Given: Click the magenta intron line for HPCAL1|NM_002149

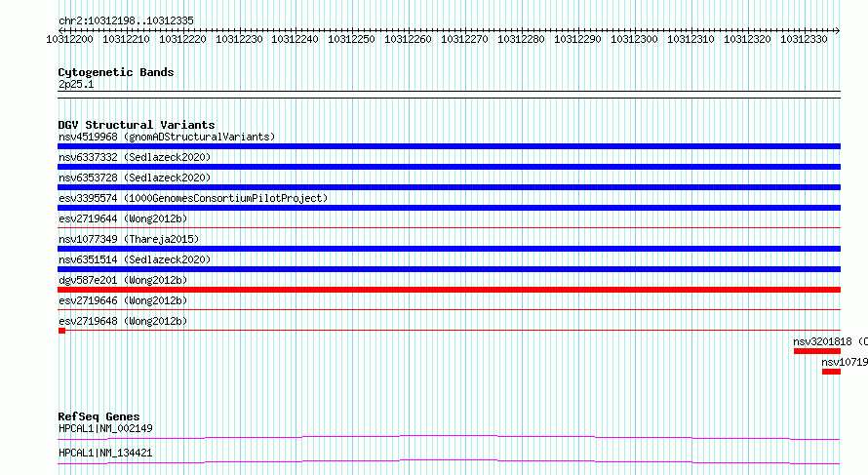Looking at the screenshot, I should (449, 437).
